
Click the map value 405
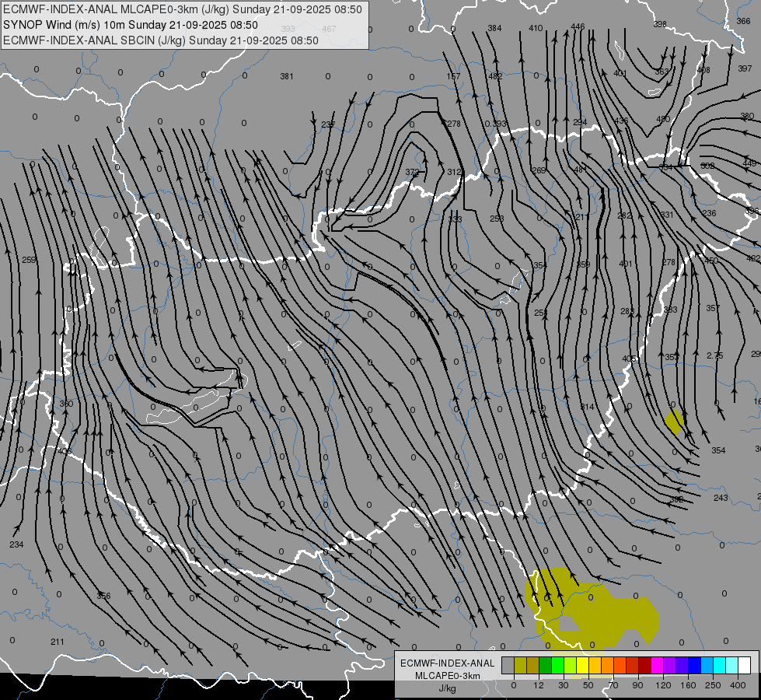(629, 359)
